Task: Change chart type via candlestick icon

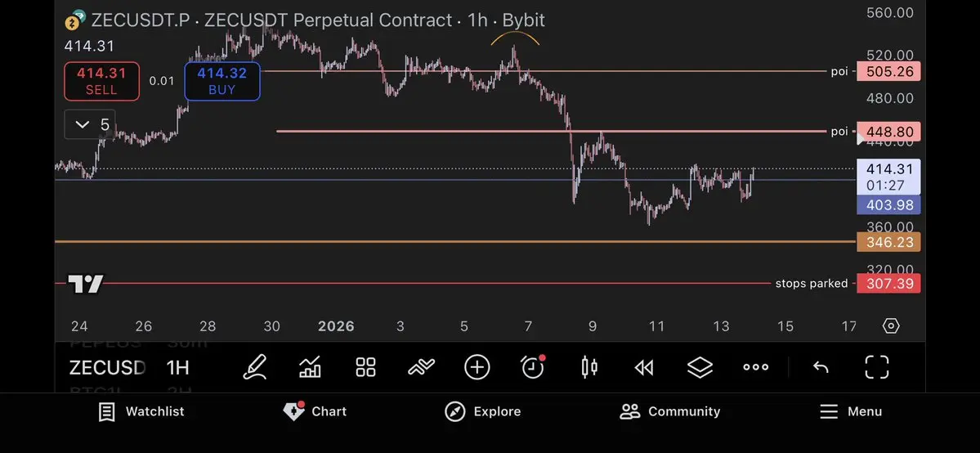Action: [x=588, y=367]
